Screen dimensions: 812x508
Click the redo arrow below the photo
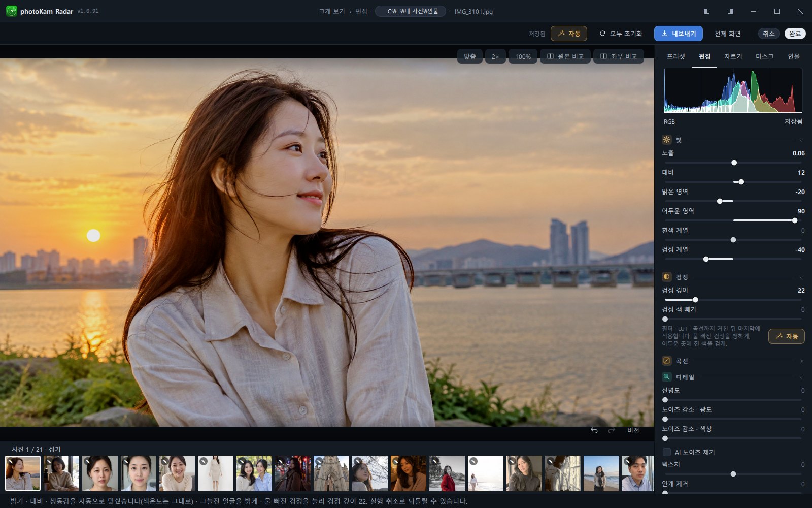tap(612, 430)
